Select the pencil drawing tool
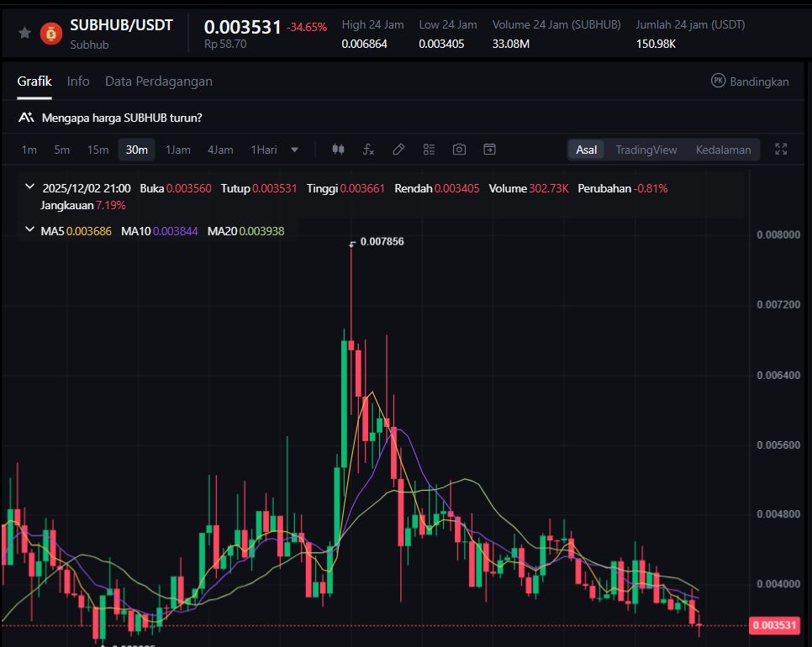Screen dimensions: 812x647 click(398, 150)
